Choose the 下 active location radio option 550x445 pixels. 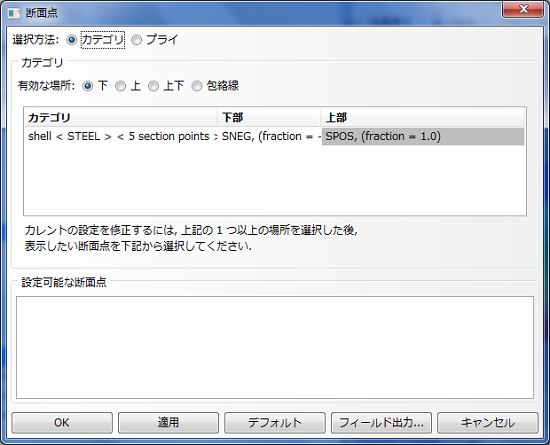coord(88,86)
